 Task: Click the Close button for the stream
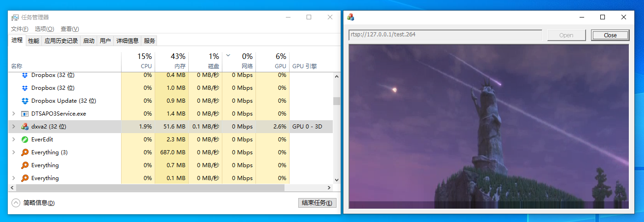coord(610,35)
